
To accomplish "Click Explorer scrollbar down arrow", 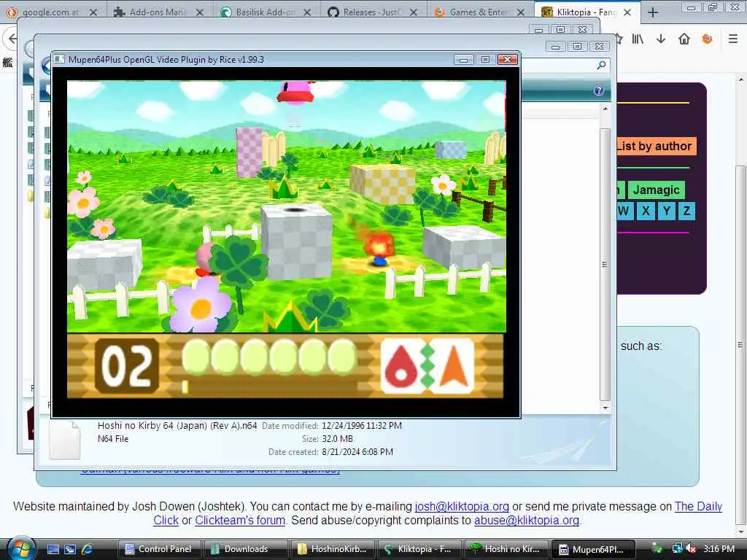I will click(605, 408).
